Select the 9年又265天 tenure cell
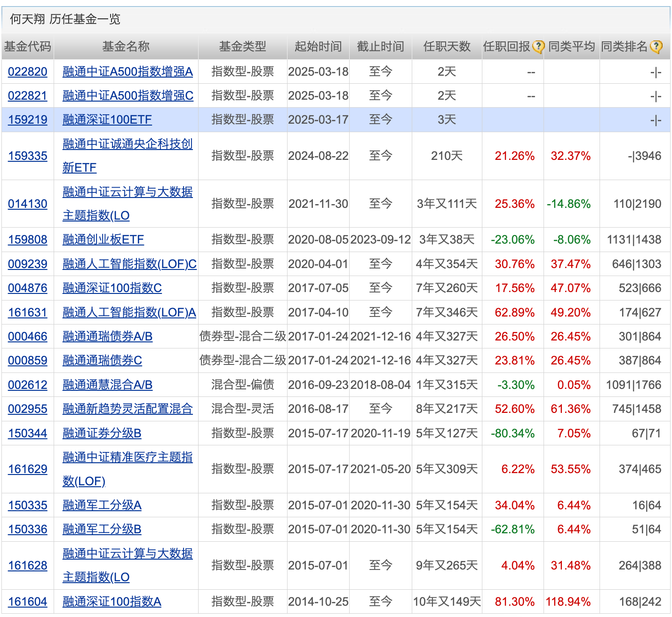Screen dimensions: 672x617 [x=447, y=565]
